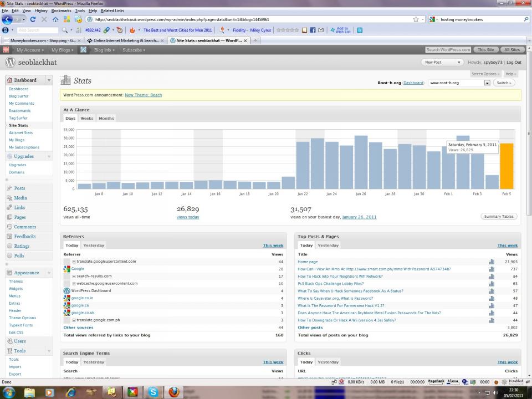Click the bookmark star in the address bar

416,19
